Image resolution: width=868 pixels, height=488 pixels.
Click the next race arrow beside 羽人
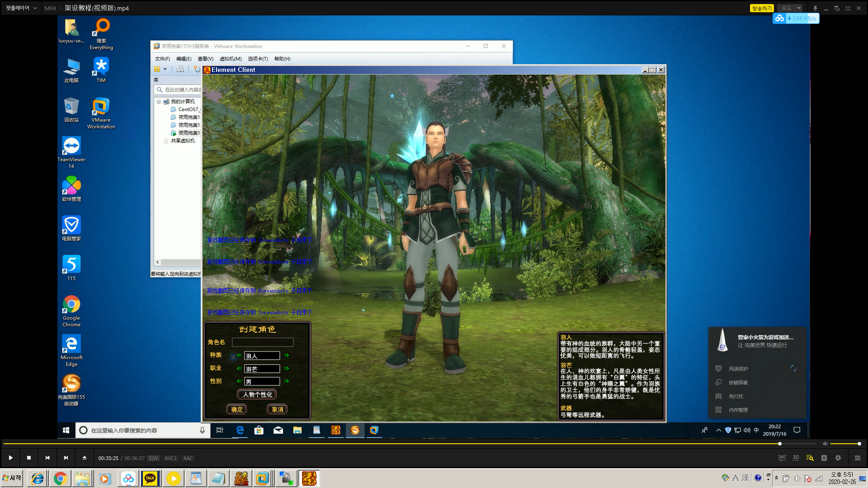(x=286, y=356)
